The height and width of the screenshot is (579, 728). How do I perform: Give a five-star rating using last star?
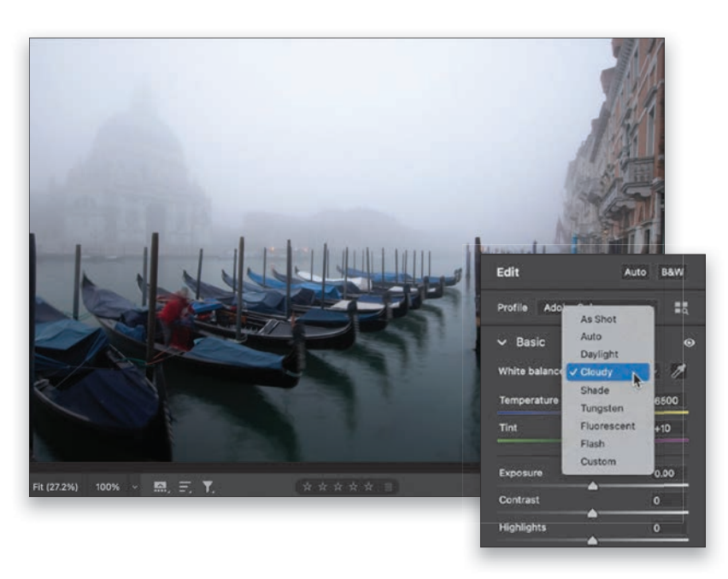tap(369, 487)
